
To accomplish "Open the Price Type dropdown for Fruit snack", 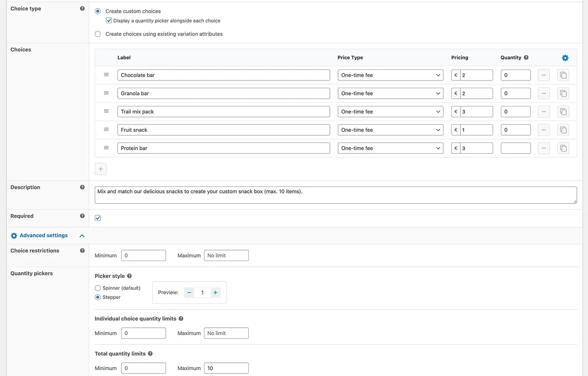I will pos(390,130).
